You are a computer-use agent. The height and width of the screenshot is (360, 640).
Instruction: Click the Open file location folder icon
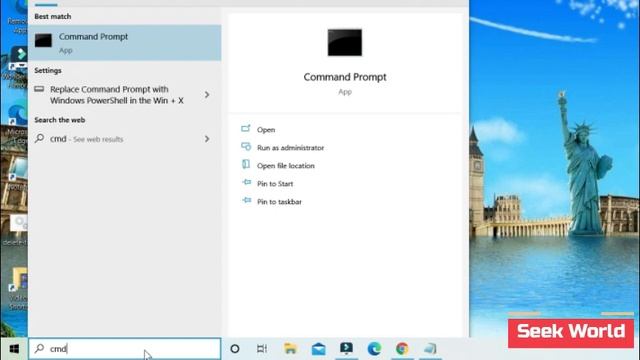(x=246, y=164)
